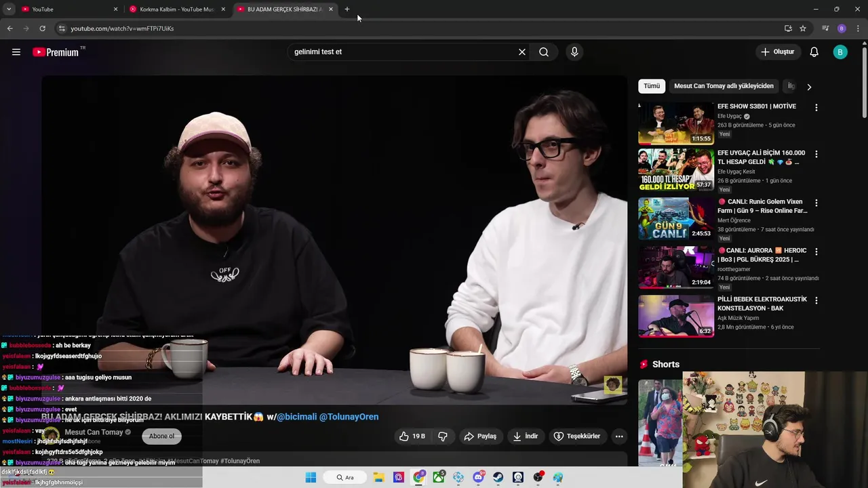
Task: Open the tab search dropdown arrow
Action: coord(9,9)
